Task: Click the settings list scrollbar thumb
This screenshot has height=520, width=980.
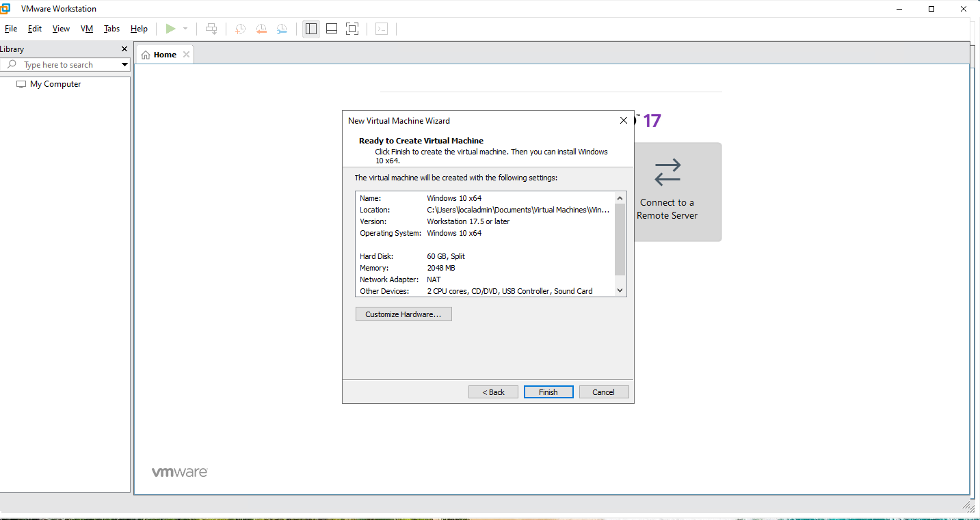Action: click(620, 238)
